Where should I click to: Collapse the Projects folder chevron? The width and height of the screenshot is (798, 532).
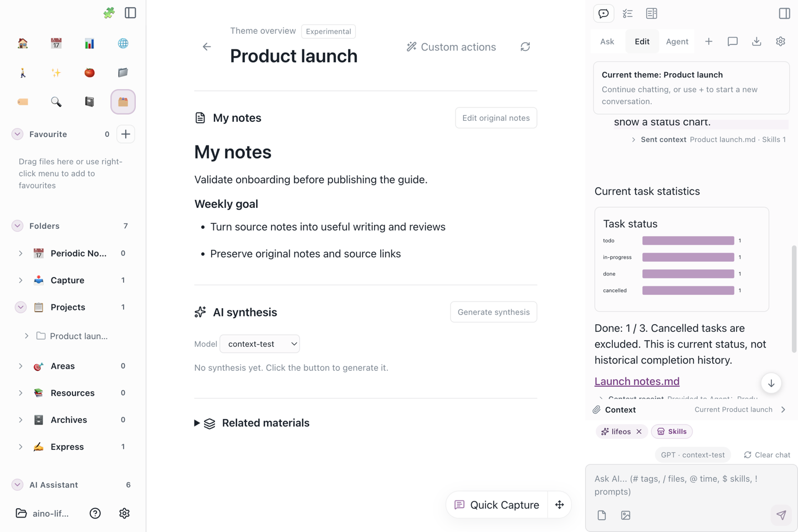pyautogui.click(x=21, y=307)
